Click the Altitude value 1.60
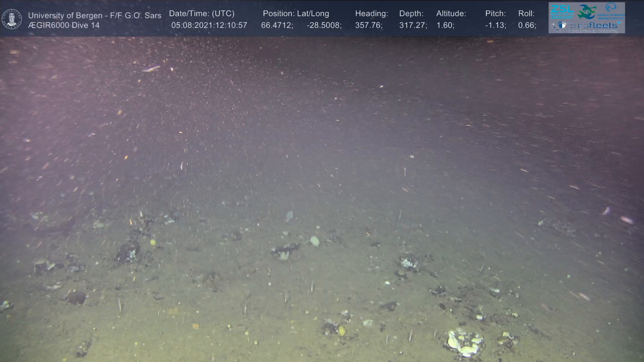This screenshot has height=362, width=644. [445, 25]
